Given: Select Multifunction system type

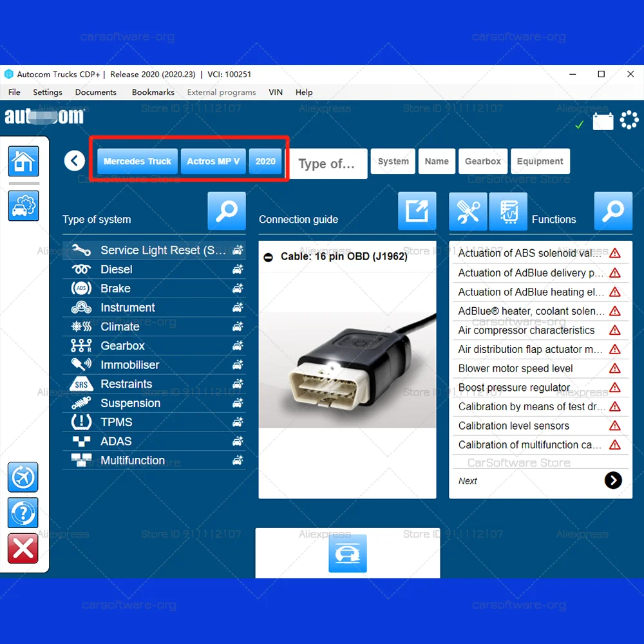Looking at the screenshot, I should (x=154, y=460).
